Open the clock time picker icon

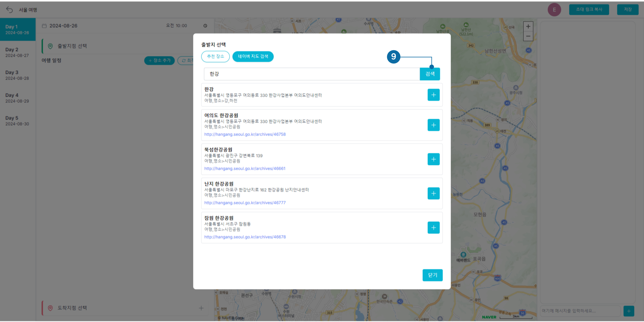click(205, 26)
